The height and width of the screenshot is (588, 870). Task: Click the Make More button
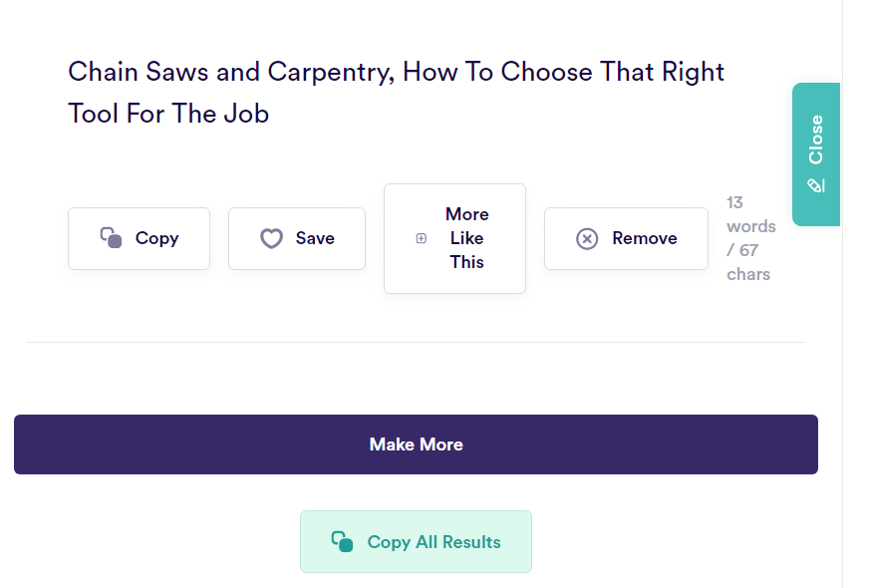click(x=416, y=444)
